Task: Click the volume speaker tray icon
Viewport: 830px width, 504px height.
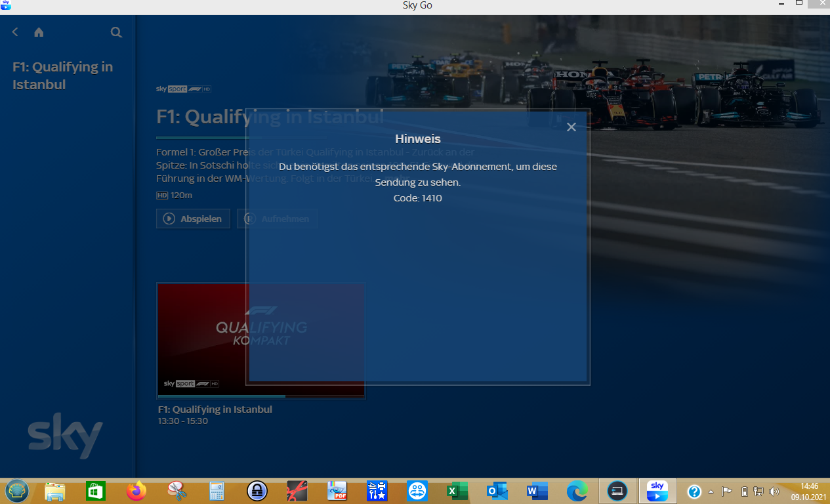Action: point(774,492)
